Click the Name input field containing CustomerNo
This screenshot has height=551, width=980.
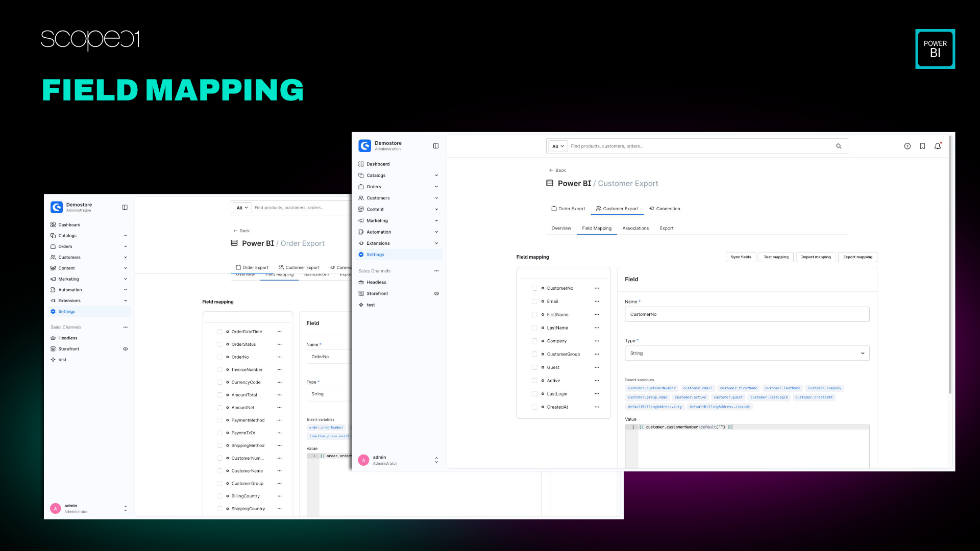[x=747, y=314]
